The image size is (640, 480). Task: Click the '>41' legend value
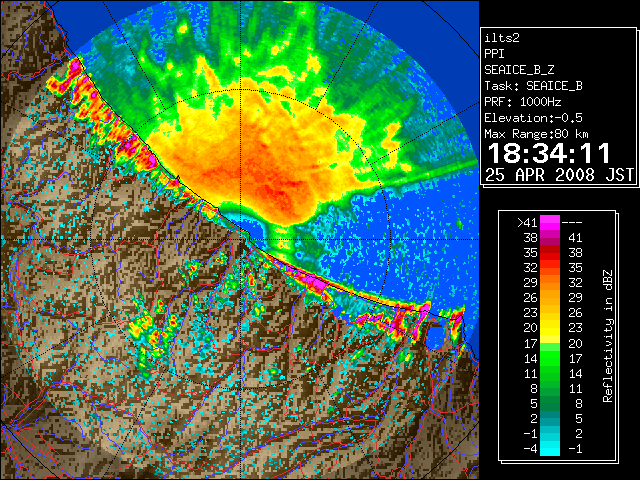click(x=527, y=223)
